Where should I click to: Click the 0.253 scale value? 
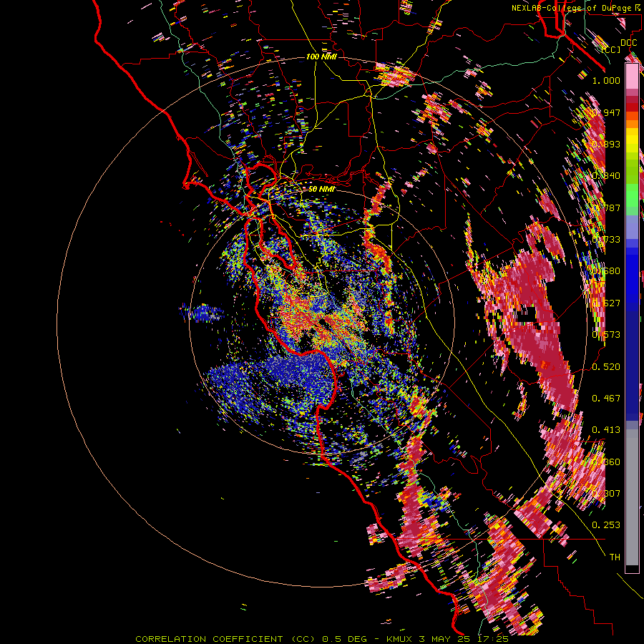coord(606,525)
